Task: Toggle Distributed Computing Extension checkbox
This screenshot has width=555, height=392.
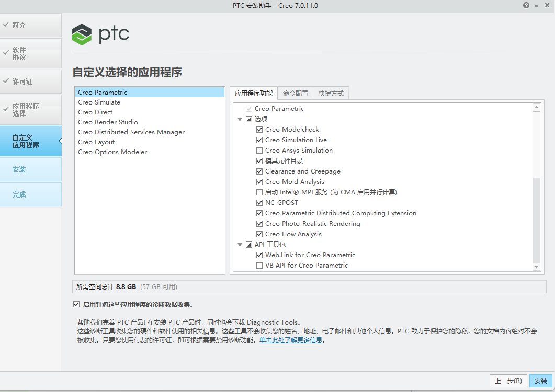Action: pyautogui.click(x=259, y=213)
